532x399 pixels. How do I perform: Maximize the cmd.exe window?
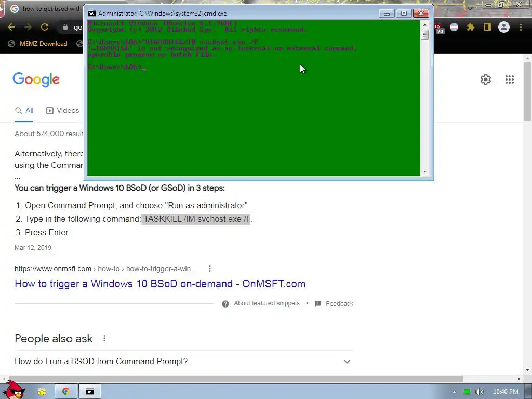tap(403, 14)
